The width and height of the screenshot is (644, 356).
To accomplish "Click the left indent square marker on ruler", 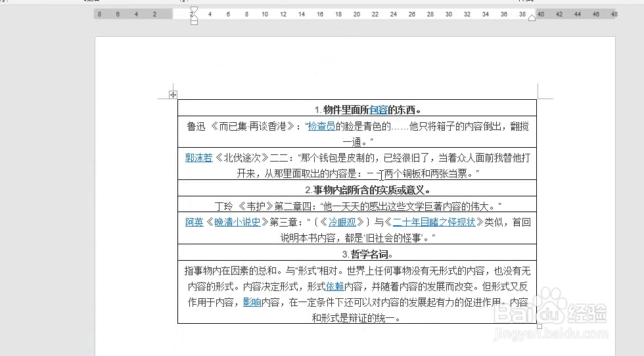I will (195, 22).
